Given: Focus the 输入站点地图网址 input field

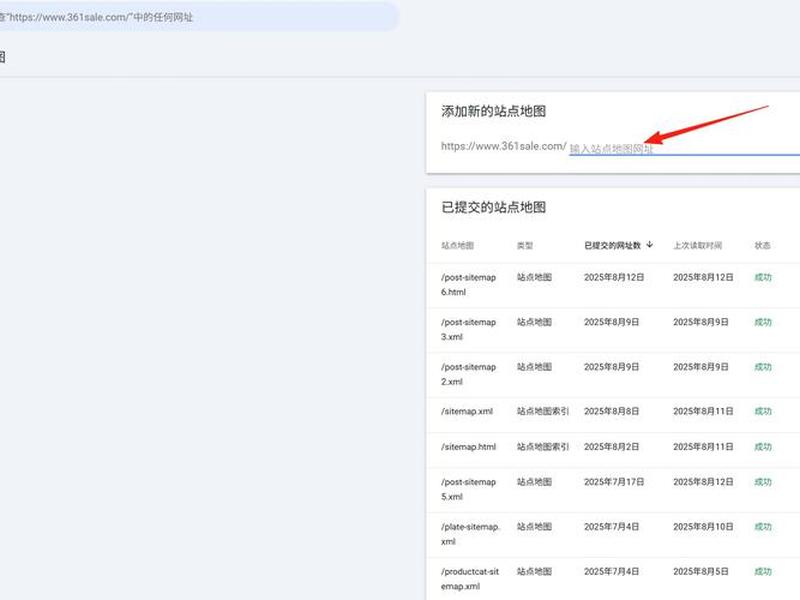Looking at the screenshot, I should tap(685, 148).
